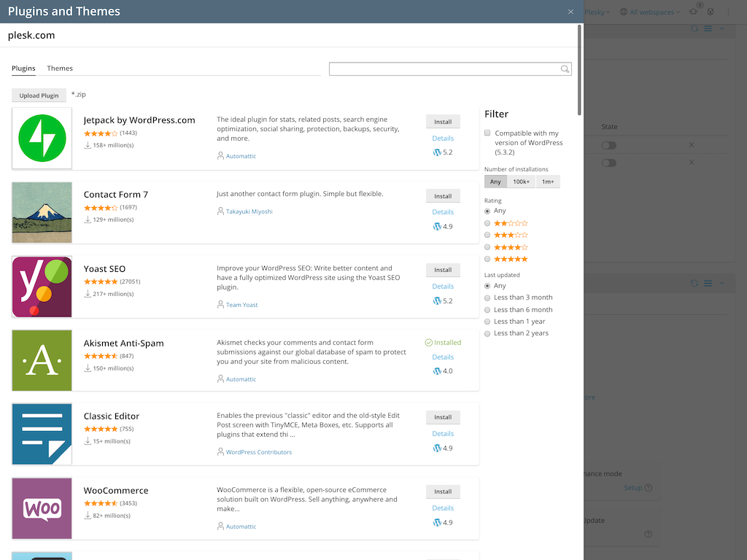Open the Takayuki Miyoshi author link
The width and height of the screenshot is (747, 560).
[249, 211]
